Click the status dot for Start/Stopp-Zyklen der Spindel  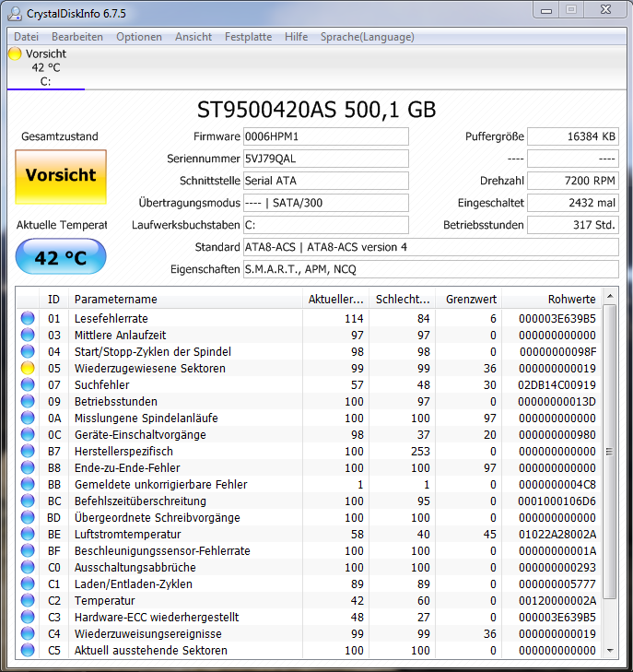pyautogui.click(x=28, y=351)
